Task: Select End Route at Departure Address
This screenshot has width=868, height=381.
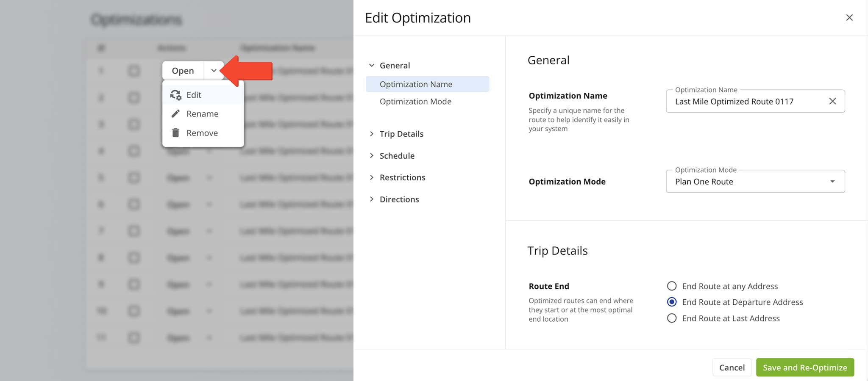Action: pos(672,302)
